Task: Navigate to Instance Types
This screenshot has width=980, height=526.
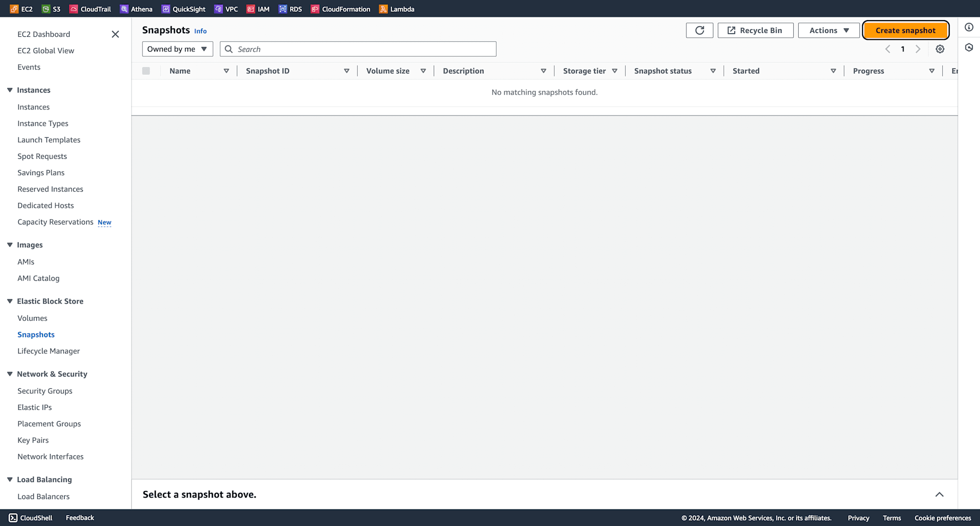Action: coord(43,124)
